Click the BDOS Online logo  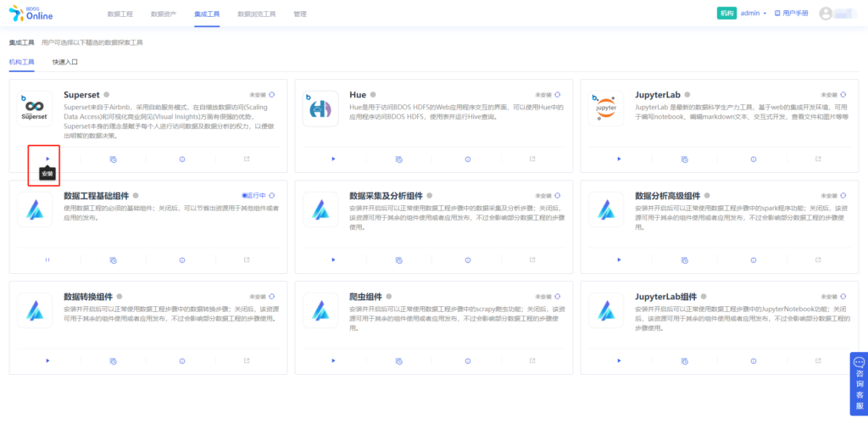[31, 14]
